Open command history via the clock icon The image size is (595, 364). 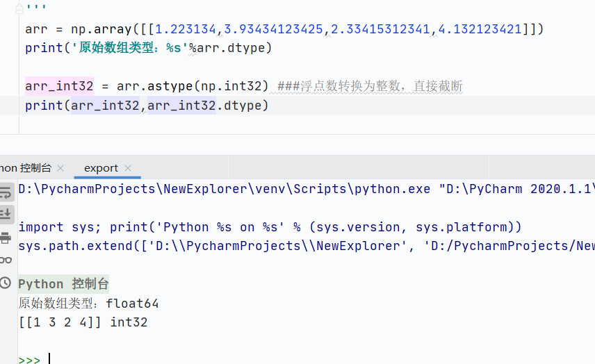[6, 283]
